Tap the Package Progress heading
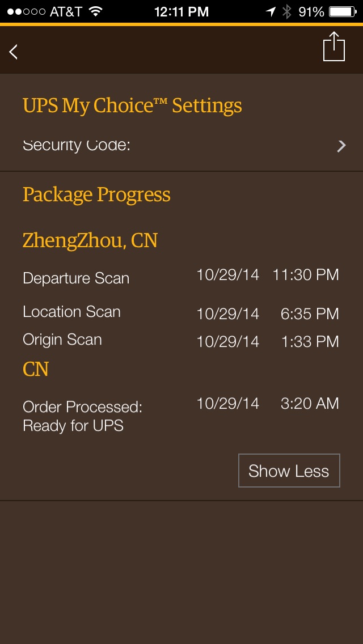The width and height of the screenshot is (363, 644). 96,194
